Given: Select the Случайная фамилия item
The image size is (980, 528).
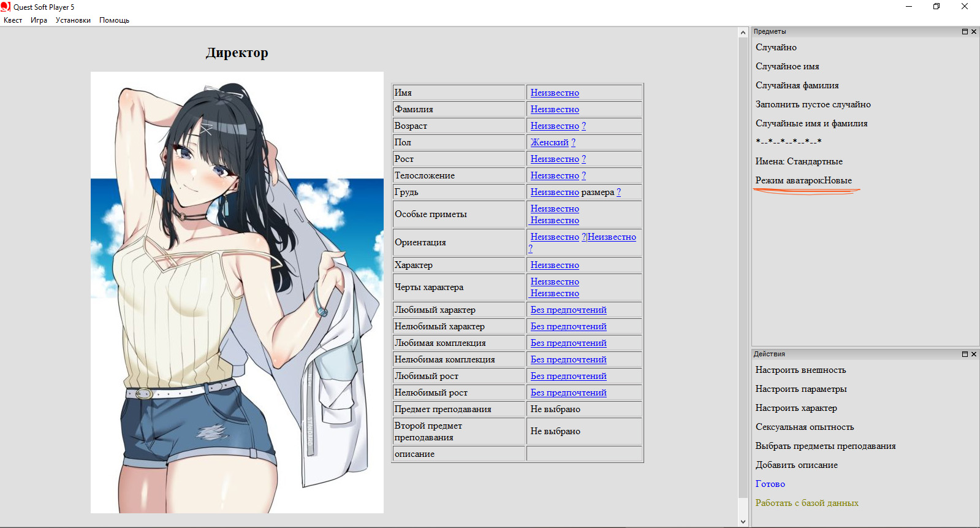Looking at the screenshot, I should click(x=797, y=85).
